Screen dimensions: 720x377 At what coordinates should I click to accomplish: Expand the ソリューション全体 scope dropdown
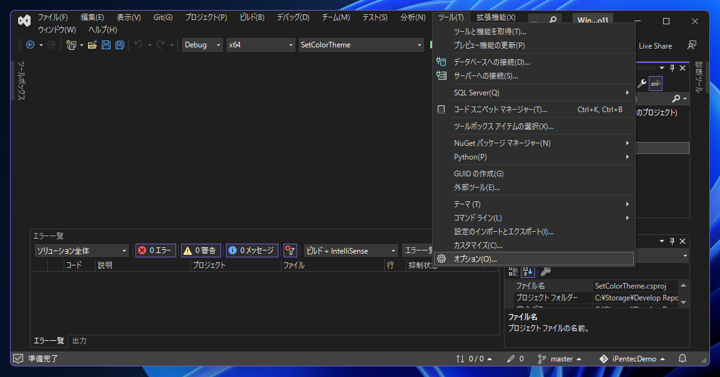pos(81,251)
